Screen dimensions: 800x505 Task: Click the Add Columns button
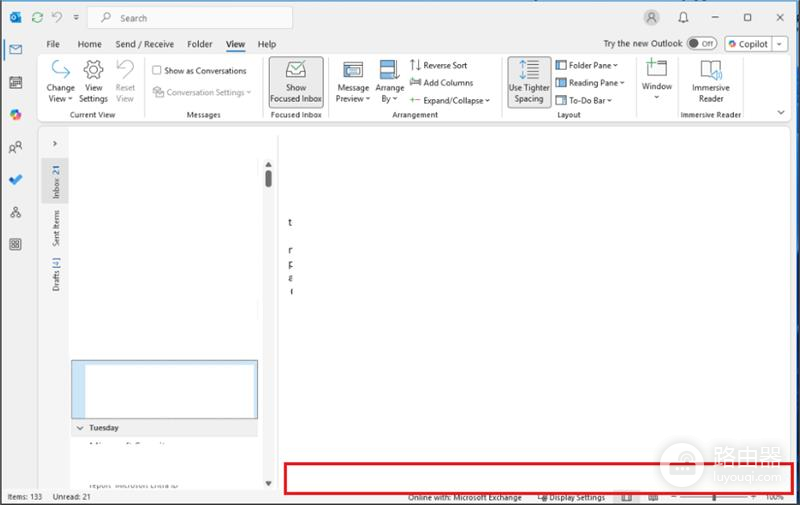(x=442, y=83)
